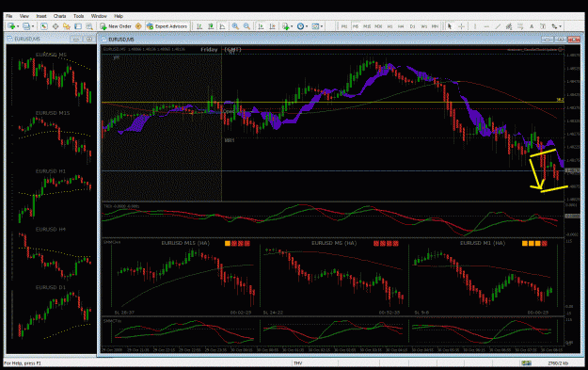Zoom in on the chart
This screenshot has width=588, height=370.
(235, 26)
